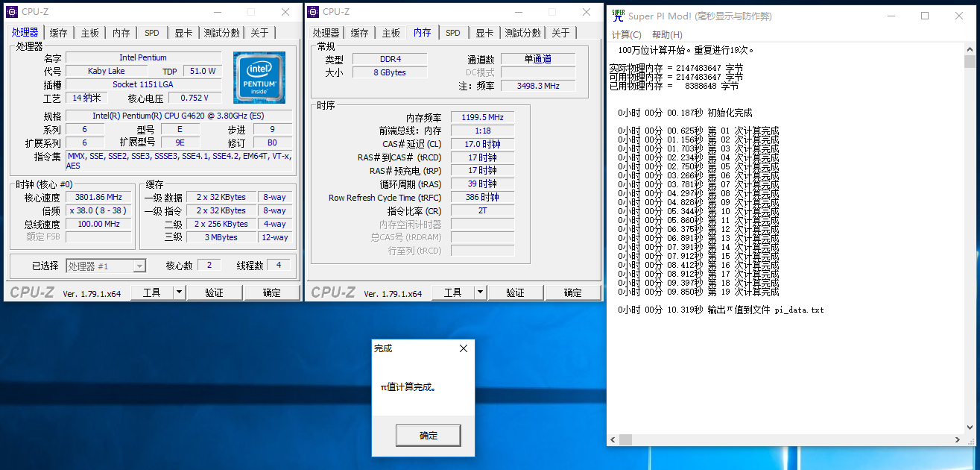Click the 名字 field showing Intel Pentium

(144, 57)
